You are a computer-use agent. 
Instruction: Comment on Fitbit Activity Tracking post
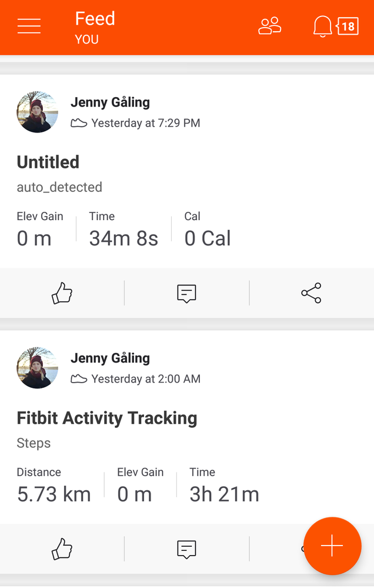click(x=186, y=549)
